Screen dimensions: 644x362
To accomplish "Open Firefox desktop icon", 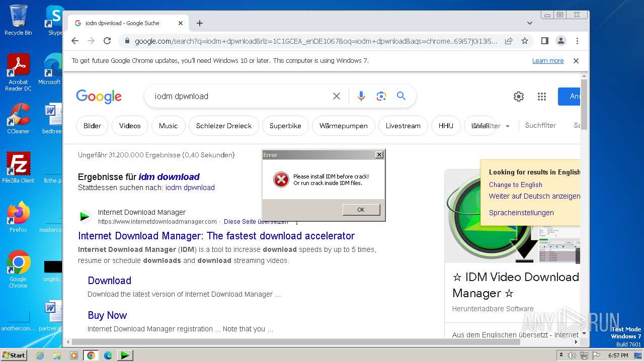I will (18, 217).
